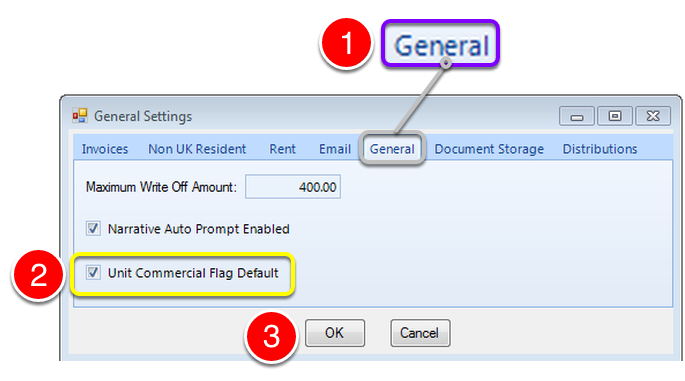
Task: Close the General Settings window
Action: [x=653, y=116]
